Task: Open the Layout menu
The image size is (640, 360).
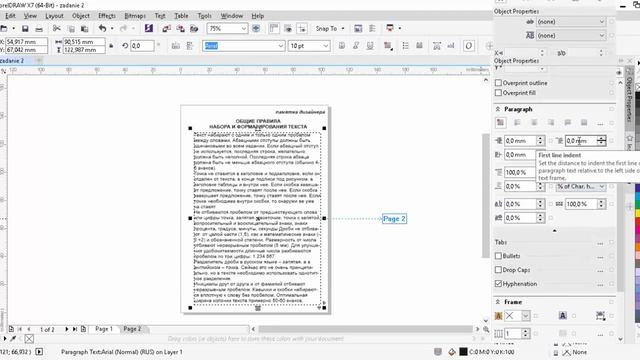Action: pyautogui.click(x=54, y=16)
